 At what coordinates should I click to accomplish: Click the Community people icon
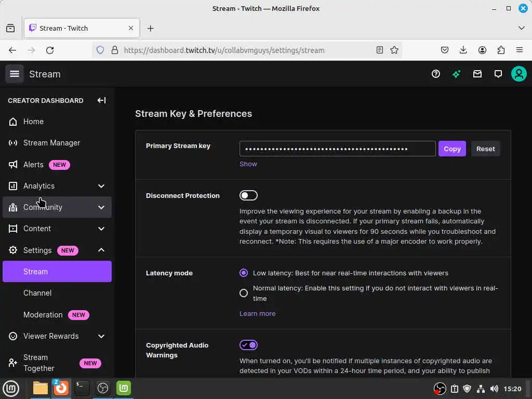[13, 207]
